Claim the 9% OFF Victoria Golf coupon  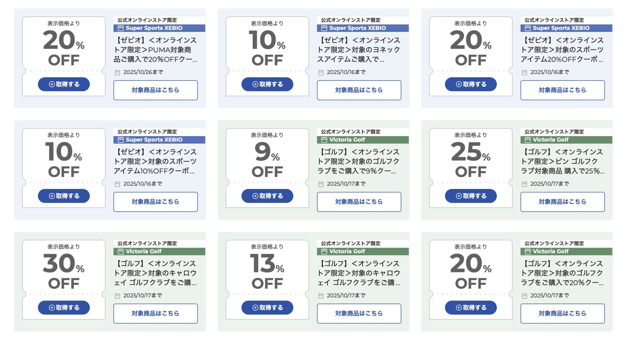coord(267,196)
